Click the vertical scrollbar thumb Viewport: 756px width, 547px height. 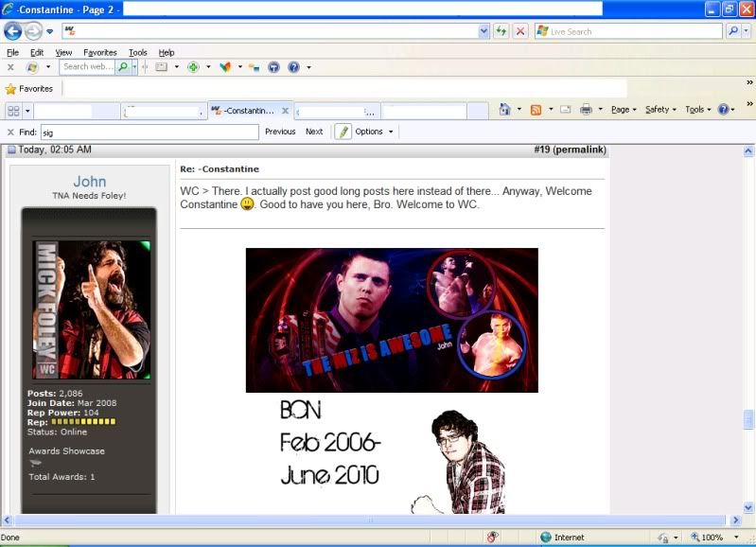point(748,418)
